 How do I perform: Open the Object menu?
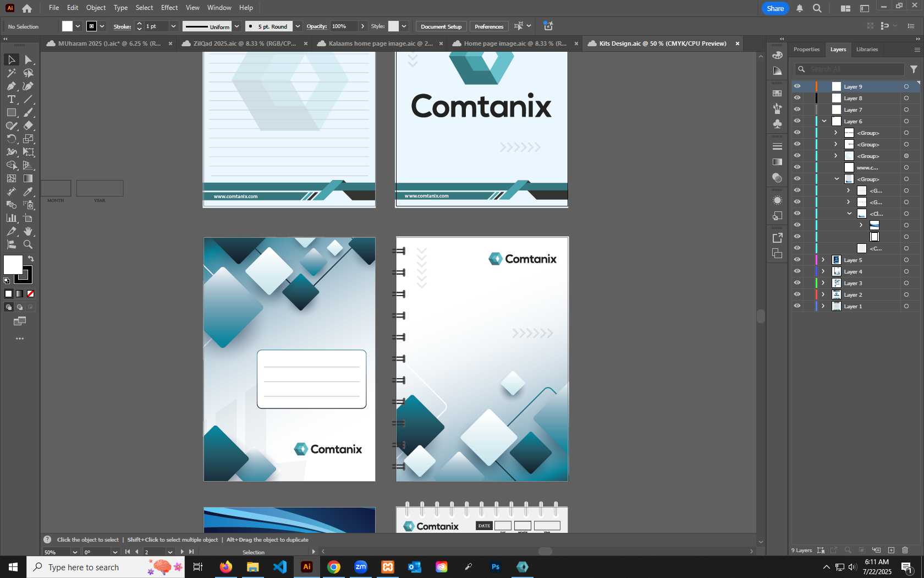[x=96, y=8]
